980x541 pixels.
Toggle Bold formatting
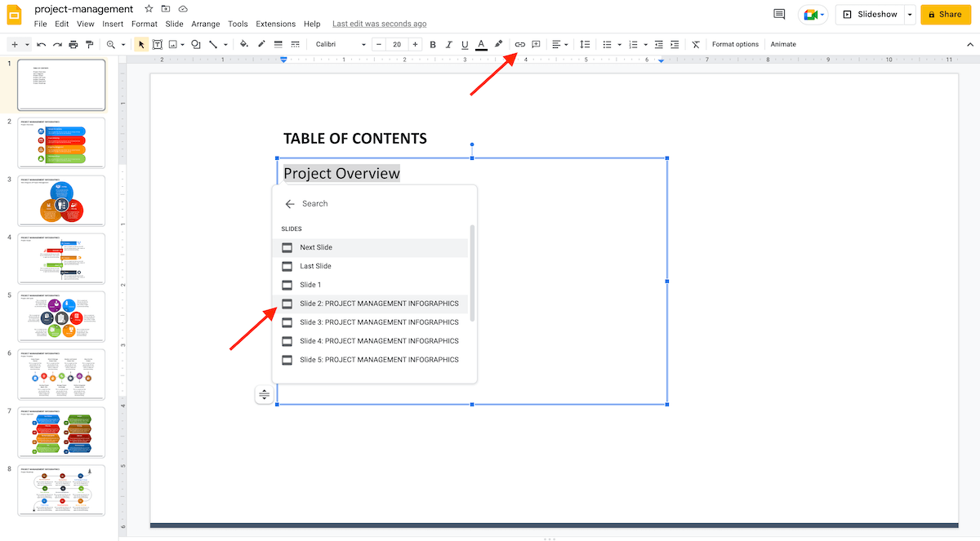[x=433, y=44]
